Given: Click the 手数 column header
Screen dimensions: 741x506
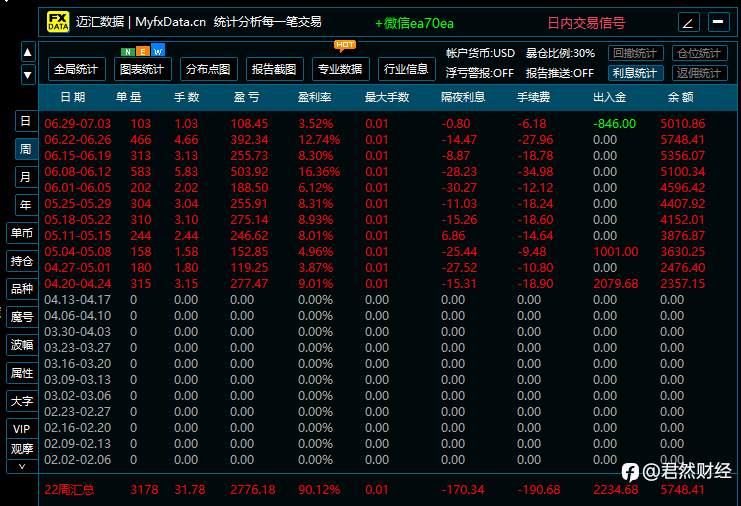Looking at the screenshot, I should pyautogui.click(x=187, y=97).
